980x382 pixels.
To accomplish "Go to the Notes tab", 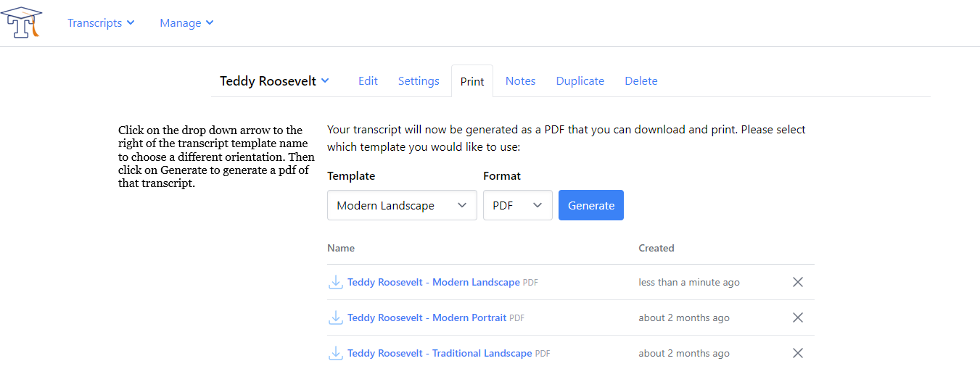I will tap(520, 81).
